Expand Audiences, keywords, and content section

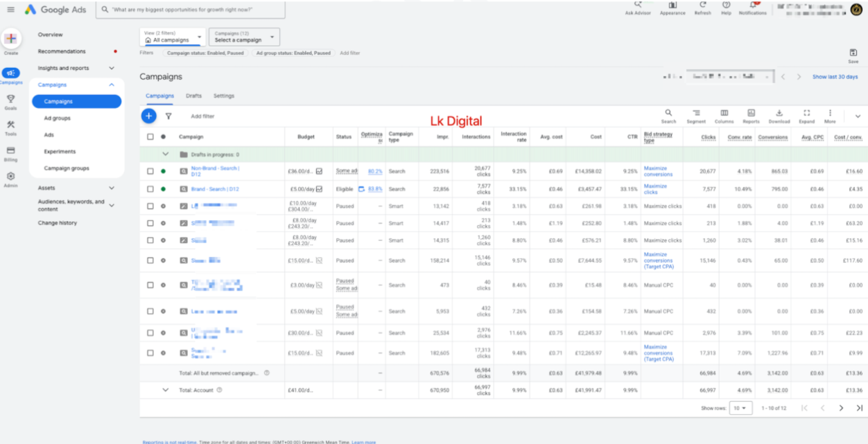(x=112, y=205)
